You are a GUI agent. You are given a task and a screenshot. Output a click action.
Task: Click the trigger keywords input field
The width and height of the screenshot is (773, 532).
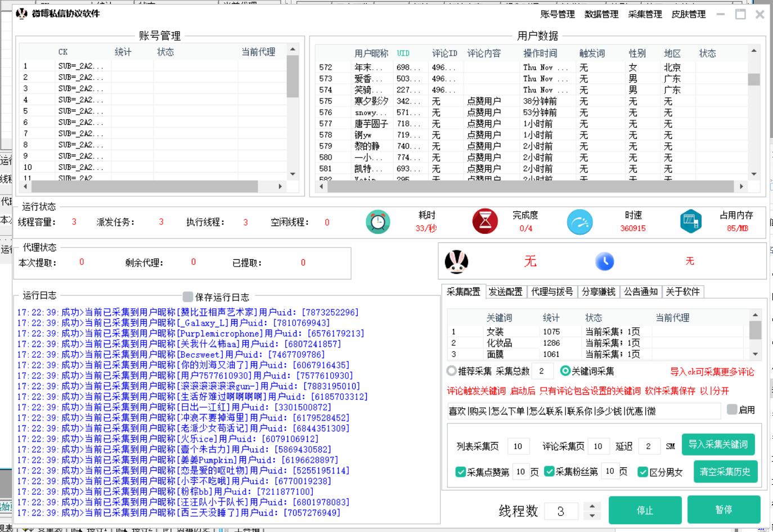(x=583, y=411)
